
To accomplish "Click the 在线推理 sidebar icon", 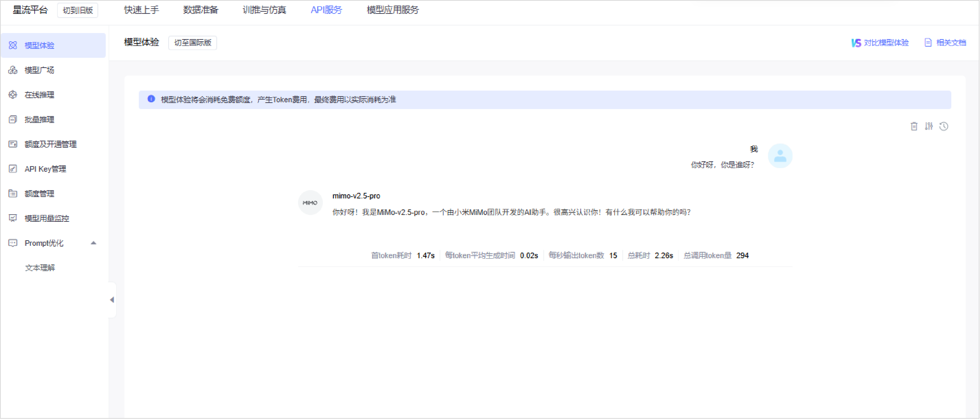I will pyautogui.click(x=13, y=95).
